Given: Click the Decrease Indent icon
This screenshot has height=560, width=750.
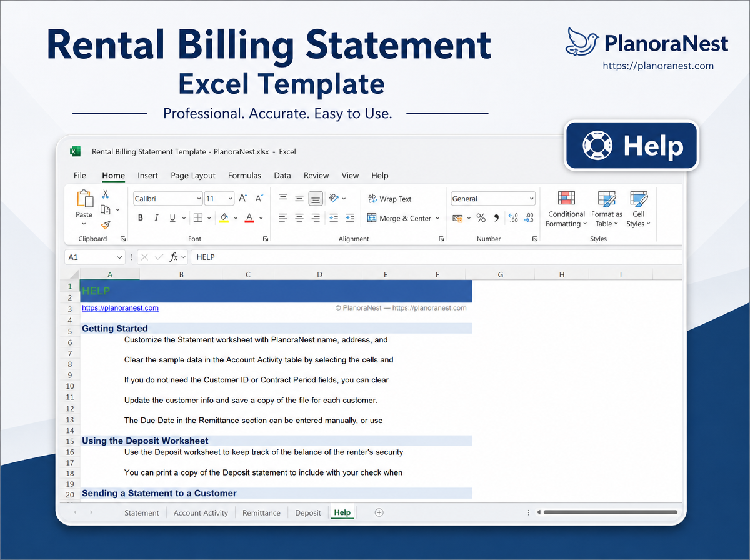Looking at the screenshot, I should tap(334, 218).
